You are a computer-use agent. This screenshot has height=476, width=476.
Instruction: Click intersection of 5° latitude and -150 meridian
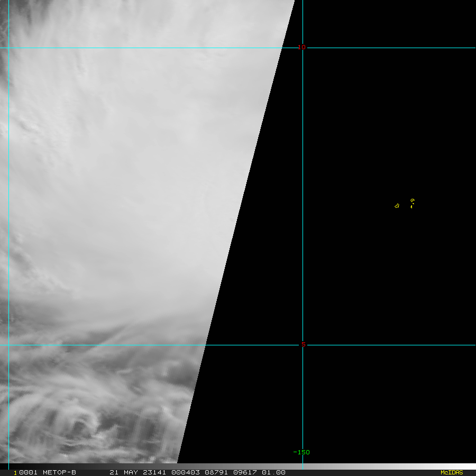[303, 345]
